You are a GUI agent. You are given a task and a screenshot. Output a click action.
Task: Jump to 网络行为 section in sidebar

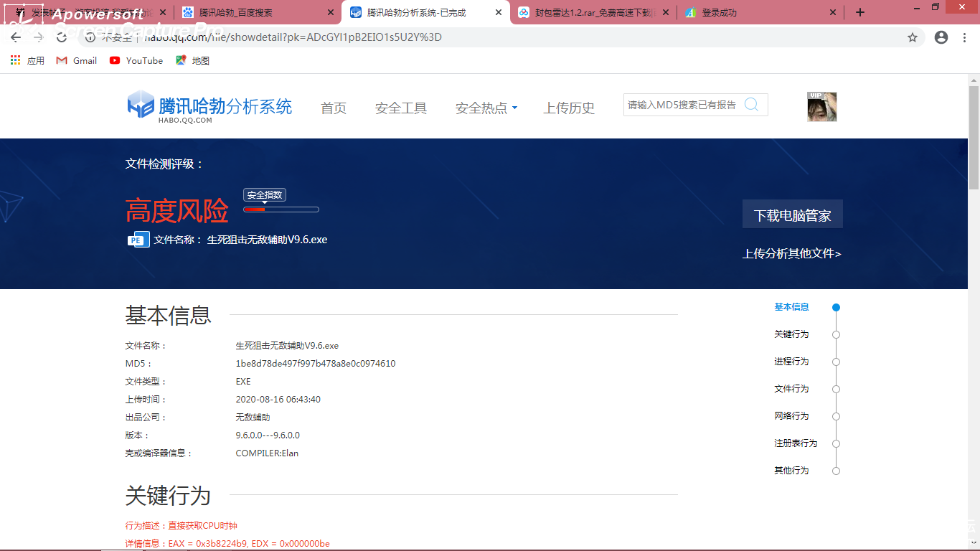point(791,416)
